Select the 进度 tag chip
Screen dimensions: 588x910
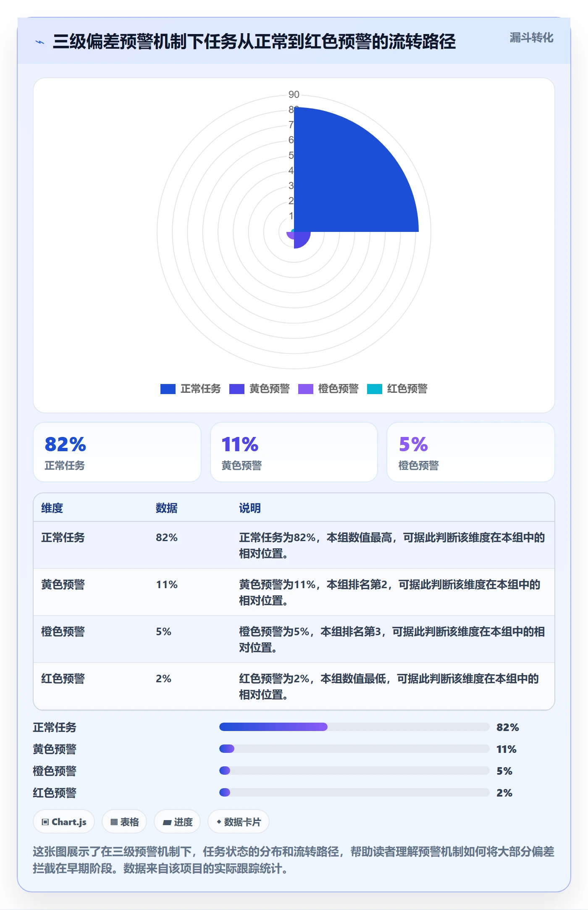point(177,821)
